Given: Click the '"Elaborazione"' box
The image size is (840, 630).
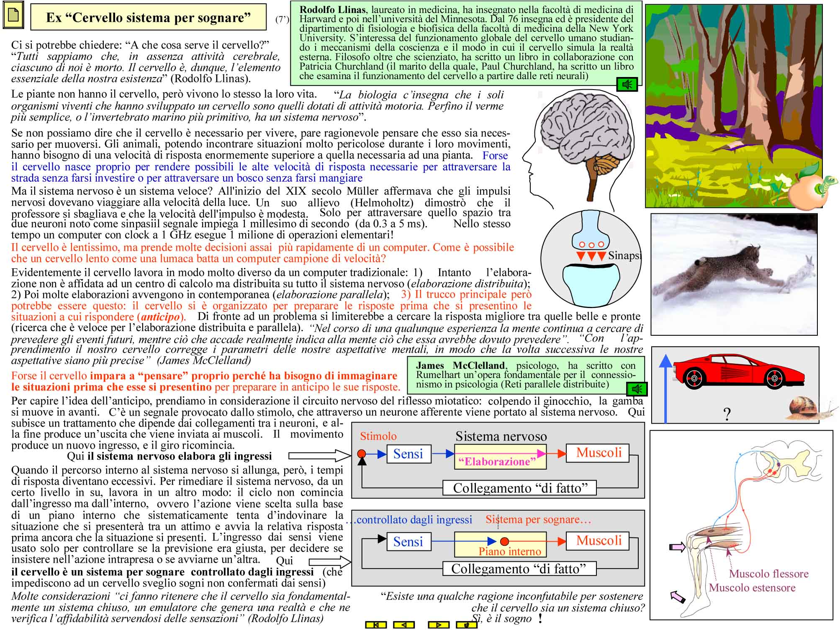Looking at the screenshot, I should point(500,457).
